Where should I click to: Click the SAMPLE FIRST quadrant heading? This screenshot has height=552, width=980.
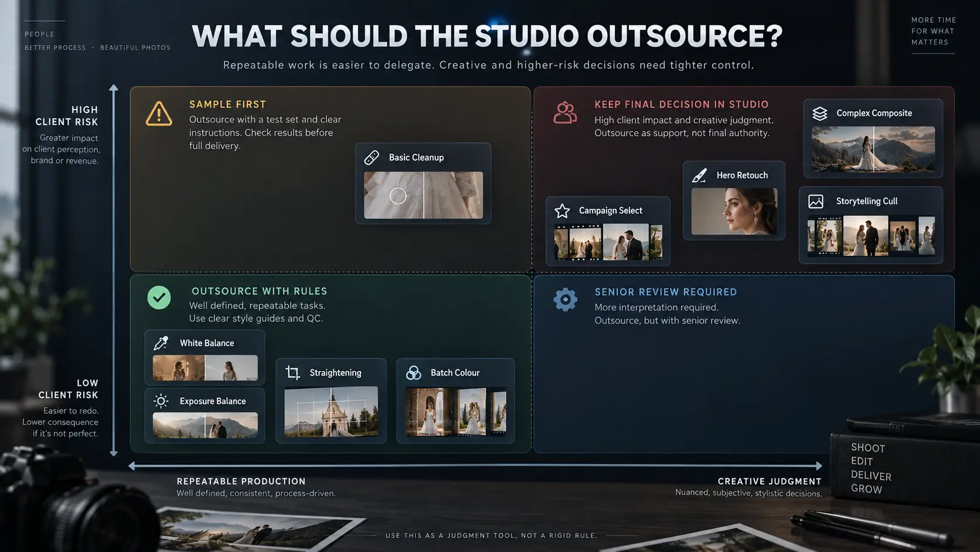(x=227, y=104)
